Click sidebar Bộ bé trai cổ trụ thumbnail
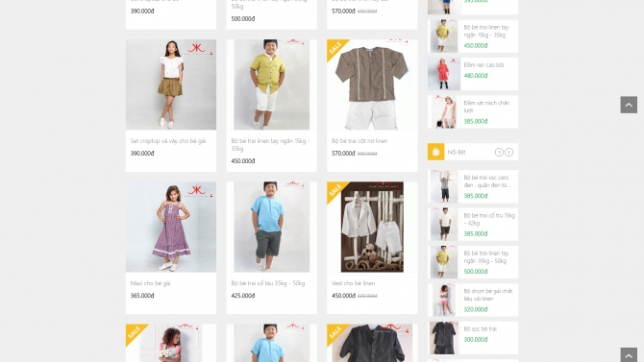The height and width of the screenshot is (362, 644). pos(444,224)
